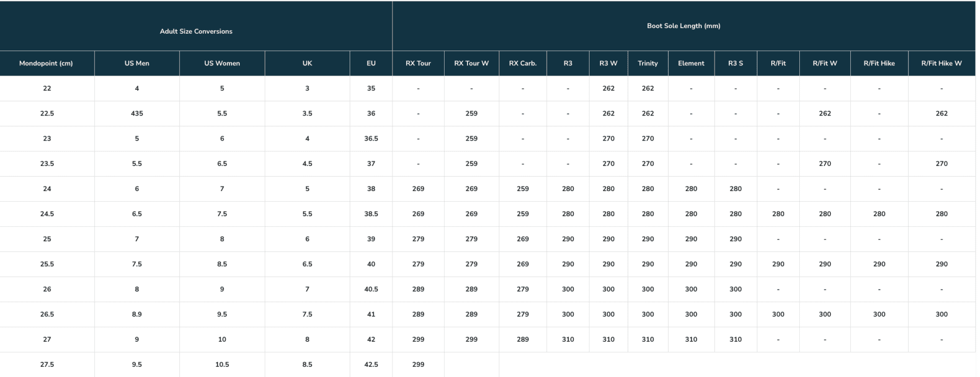Click the R3 W column header
Image resolution: width=980 pixels, height=377 pixels.
pyautogui.click(x=608, y=63)
